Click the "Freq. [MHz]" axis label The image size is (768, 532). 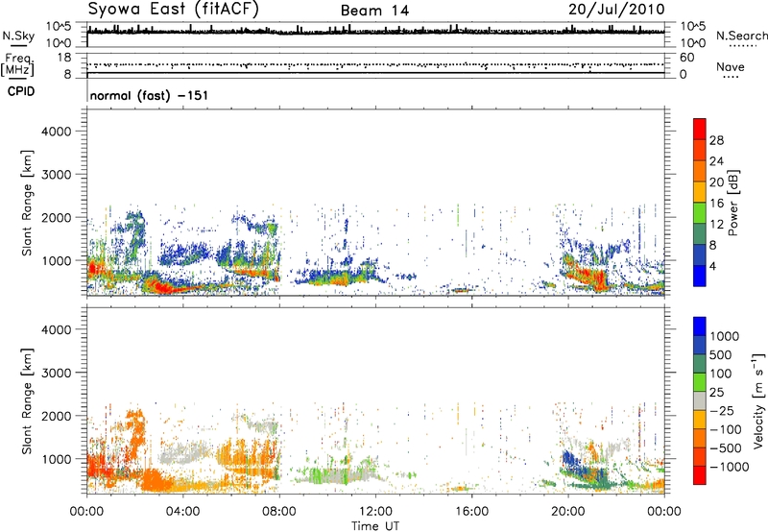click(17, 64)
